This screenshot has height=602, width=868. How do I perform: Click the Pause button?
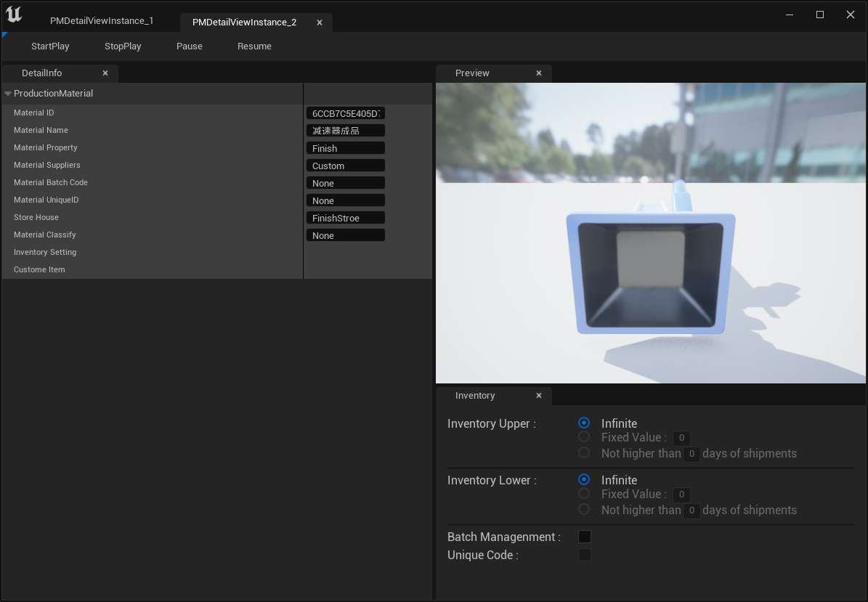[190, 46]
